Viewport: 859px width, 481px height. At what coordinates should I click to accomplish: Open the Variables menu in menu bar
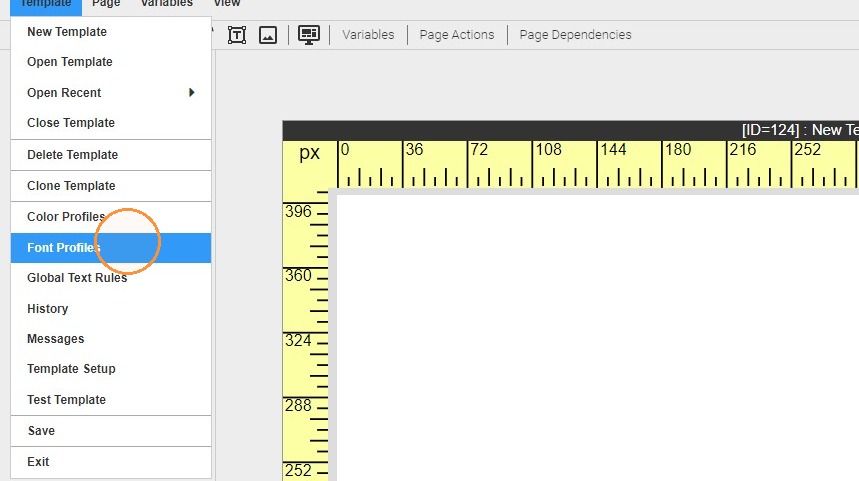click(x=167, y=4)
